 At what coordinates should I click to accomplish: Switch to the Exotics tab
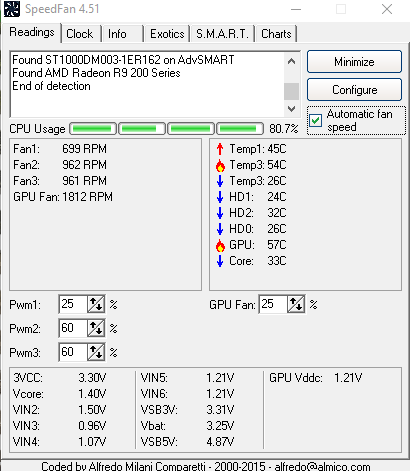(167, 34)
